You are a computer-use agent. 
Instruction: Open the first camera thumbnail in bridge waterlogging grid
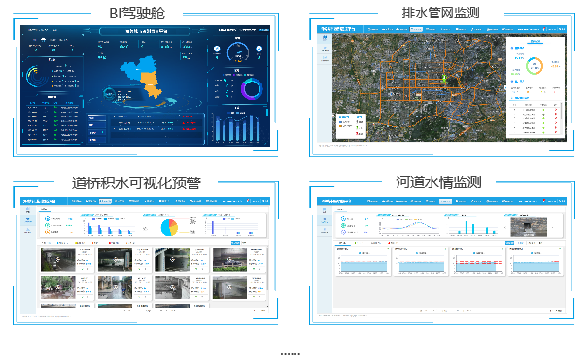pyautogui.click(x=58, y=259)
